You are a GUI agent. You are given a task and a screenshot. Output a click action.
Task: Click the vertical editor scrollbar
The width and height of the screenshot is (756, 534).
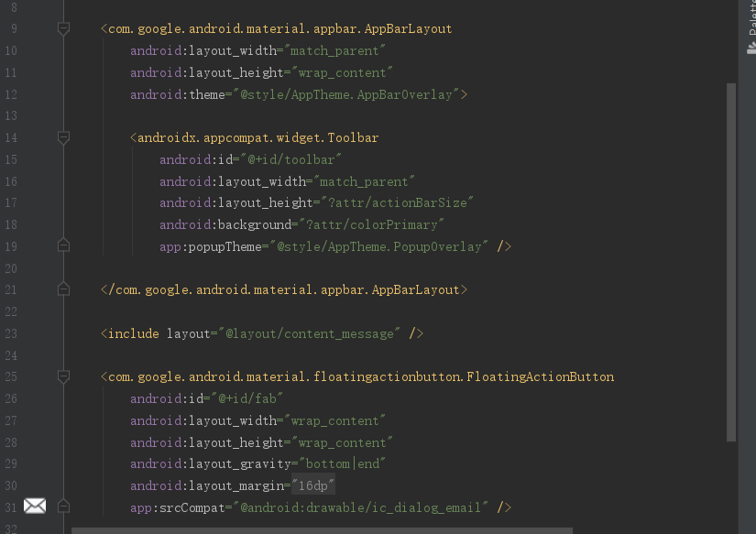pyautogui.click(x=731, y=262)
